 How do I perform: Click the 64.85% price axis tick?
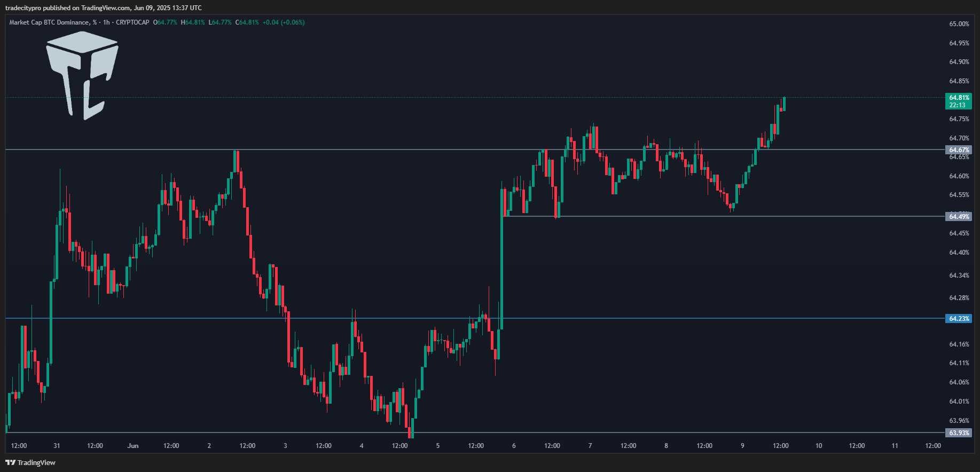(x=959, y=81)
